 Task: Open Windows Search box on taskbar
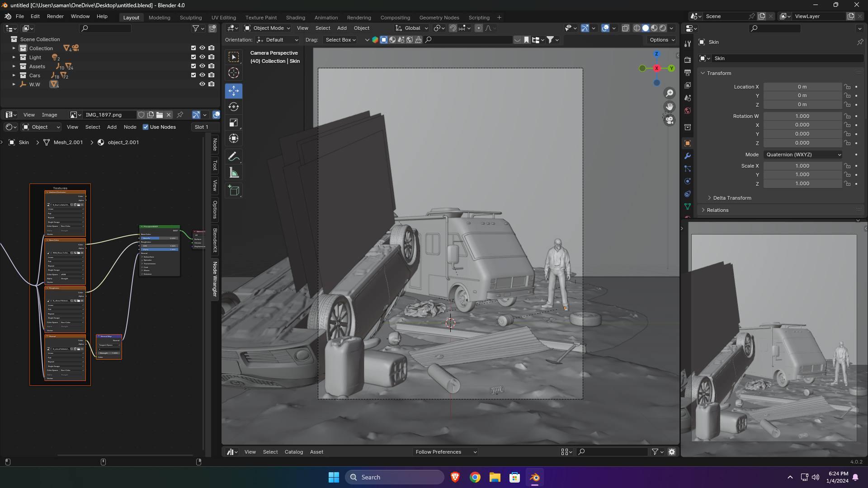click(395, 477)
